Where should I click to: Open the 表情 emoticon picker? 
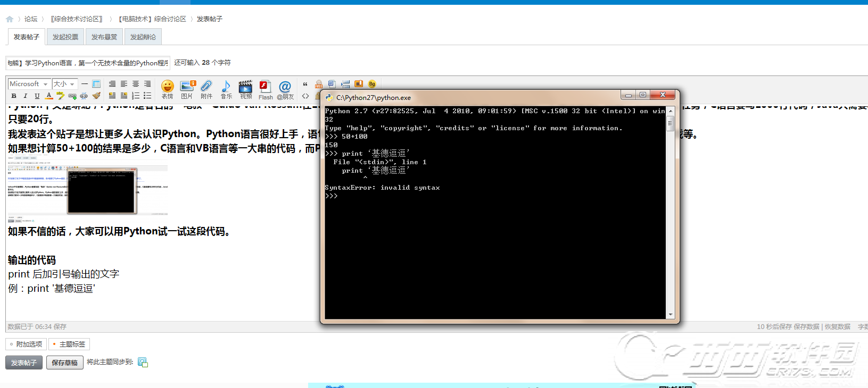tap(167, 89)
